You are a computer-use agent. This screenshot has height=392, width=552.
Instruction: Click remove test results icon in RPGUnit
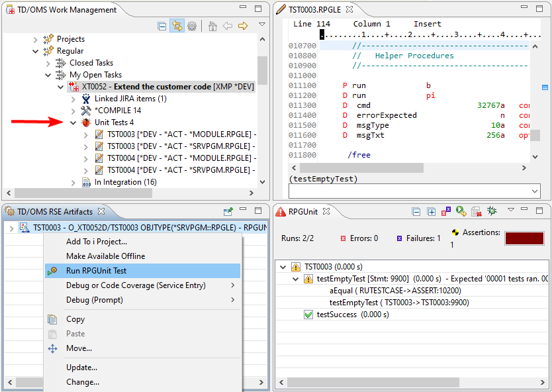[x=477, y=211]
